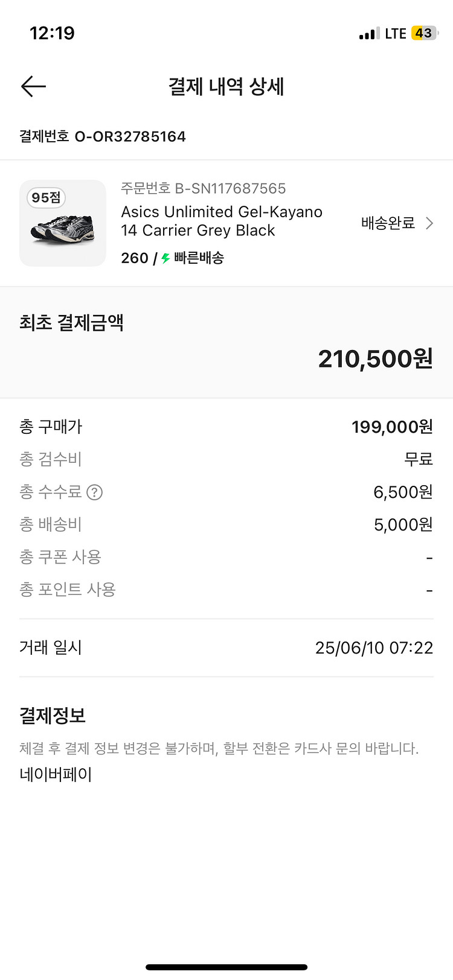This screenshot has width=453, height=980.
Task: Tap the 12:19 clock in status bar
Action: pyautogui.click(x=52, y=33)
